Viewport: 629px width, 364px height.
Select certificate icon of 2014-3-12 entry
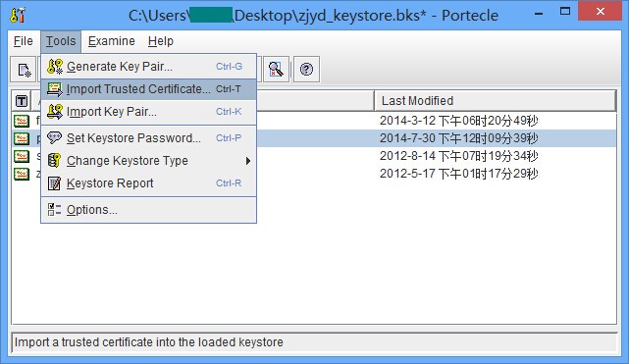tap(22, 121)
